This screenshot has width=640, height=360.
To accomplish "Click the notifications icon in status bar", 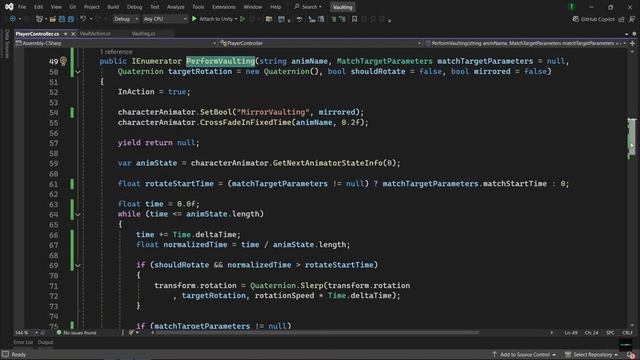I will pos(631,355).
